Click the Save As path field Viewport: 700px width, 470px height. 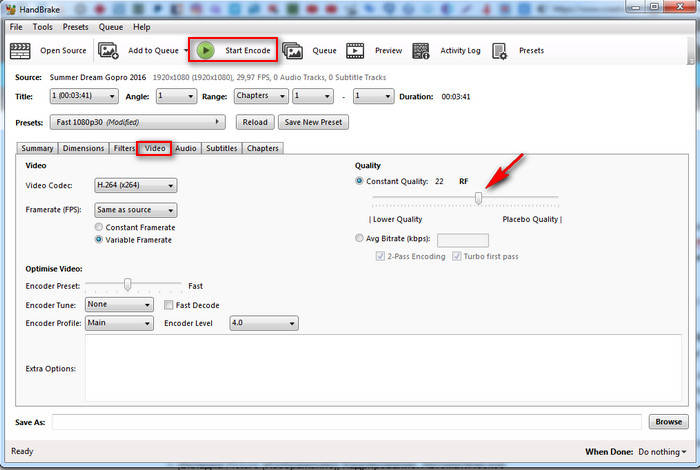point(346,422)
